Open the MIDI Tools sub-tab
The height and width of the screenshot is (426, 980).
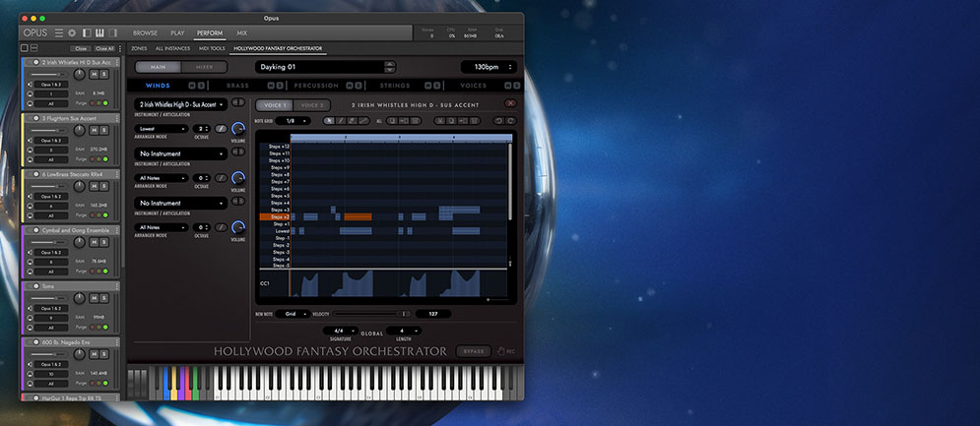(x=212, y=48)
